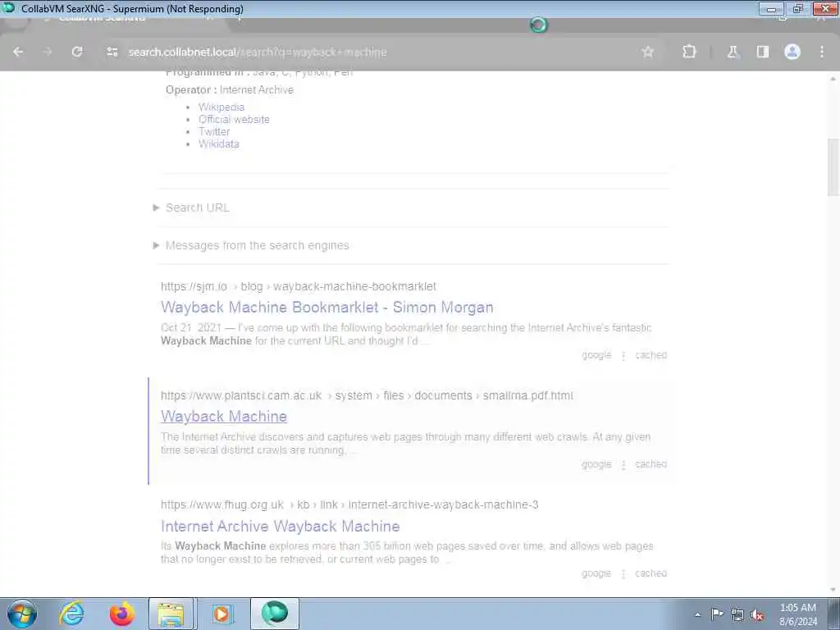Click cached link for plantsci result
Image resolution: width=840 pixels, height=630 pixels.
pyautogui.click(x=651, y=464)
